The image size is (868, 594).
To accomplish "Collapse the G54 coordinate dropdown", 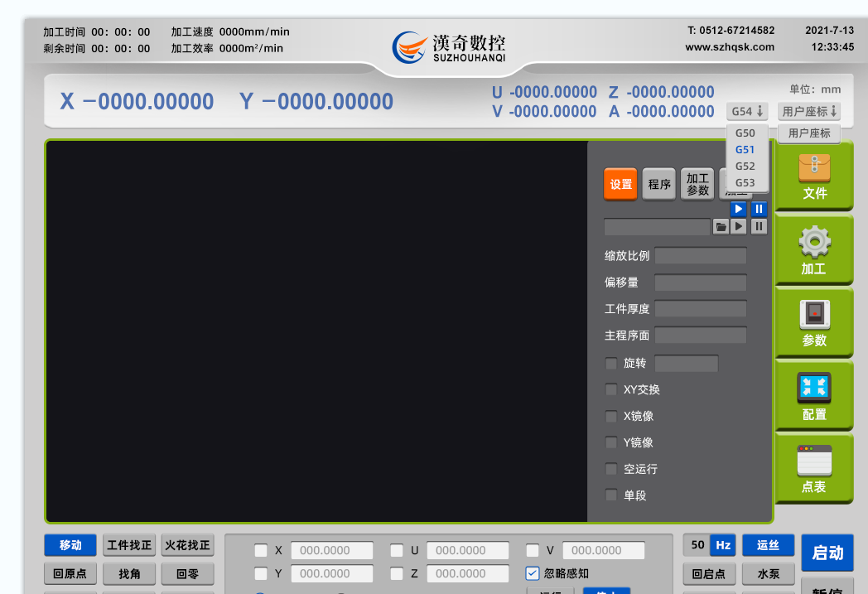I will pyautogui.click(x=747, y=111).
